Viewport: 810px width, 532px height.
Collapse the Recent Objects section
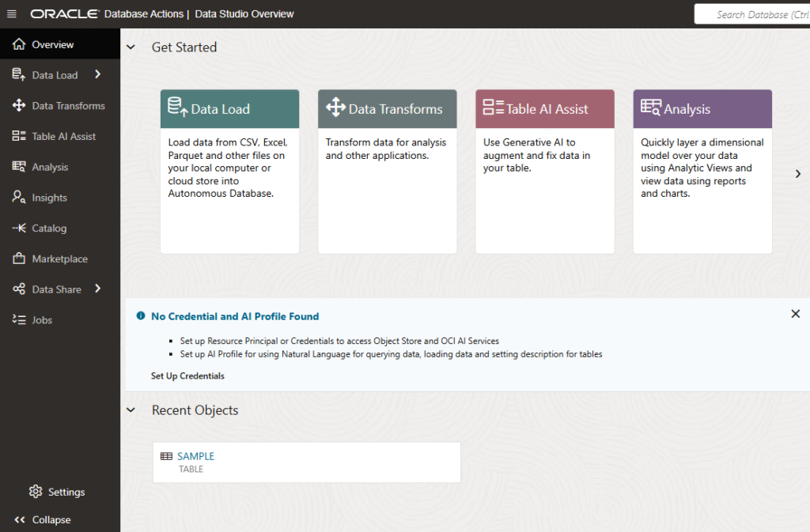[x=131, y=410]
